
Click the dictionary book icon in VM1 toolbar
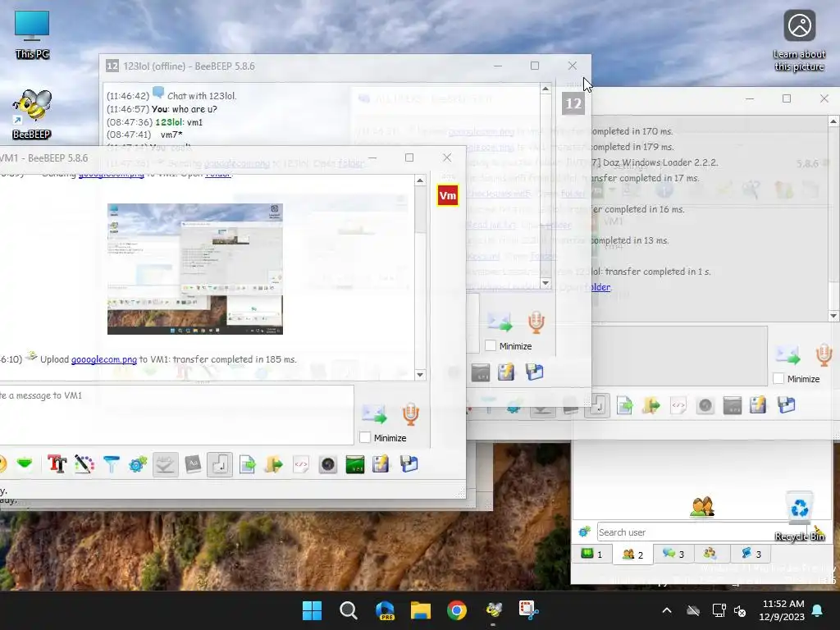tap(193, 464)
